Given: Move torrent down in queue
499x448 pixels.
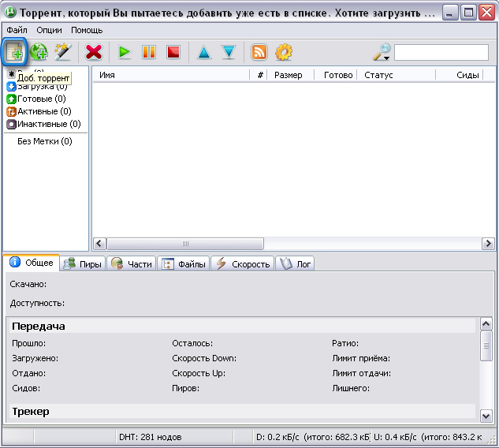Looking at the screenshot, I should tap(229, 52).
